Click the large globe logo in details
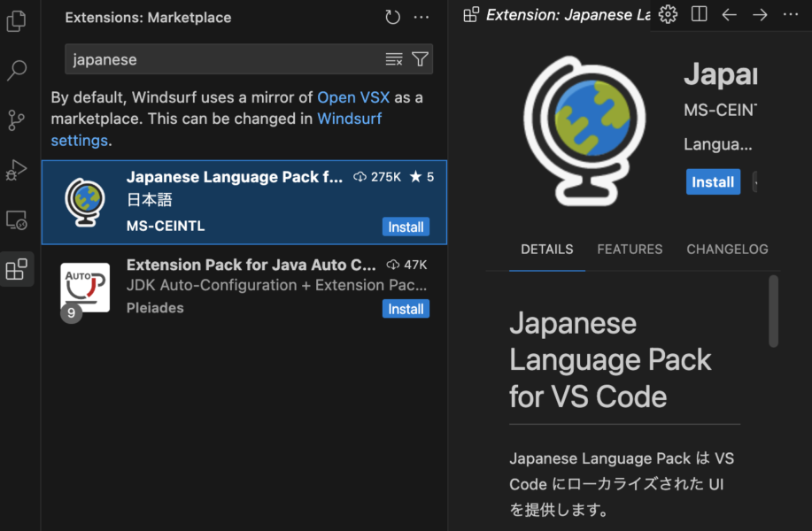The width and height of the screenshot is (812, 531). point(584,131)
